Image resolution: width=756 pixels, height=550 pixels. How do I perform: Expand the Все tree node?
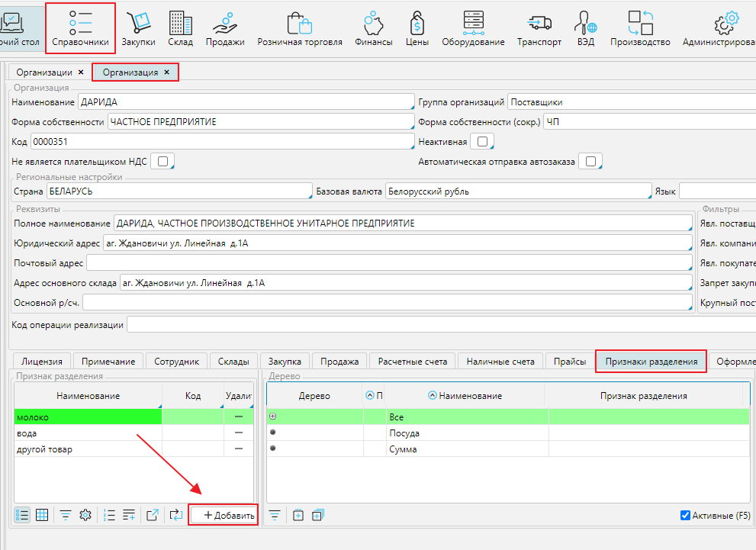273,417
